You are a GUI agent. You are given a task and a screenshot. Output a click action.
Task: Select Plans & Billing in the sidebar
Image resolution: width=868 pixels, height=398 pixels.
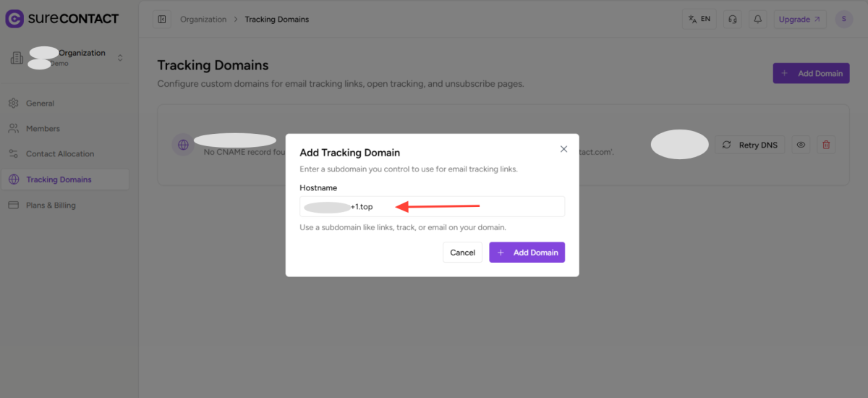click(x=51, y=206)
